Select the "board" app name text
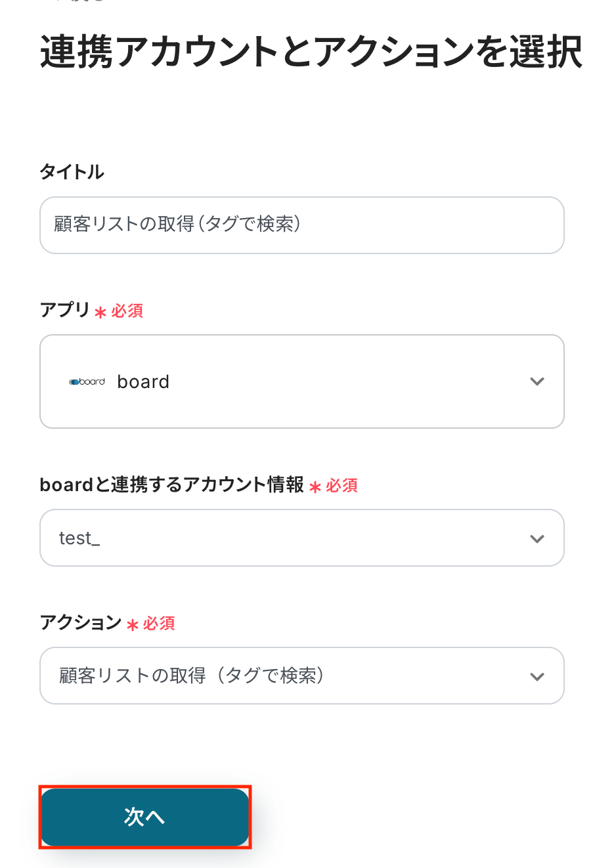The width and height of the screenshot is (616, 868). [143, 381]
